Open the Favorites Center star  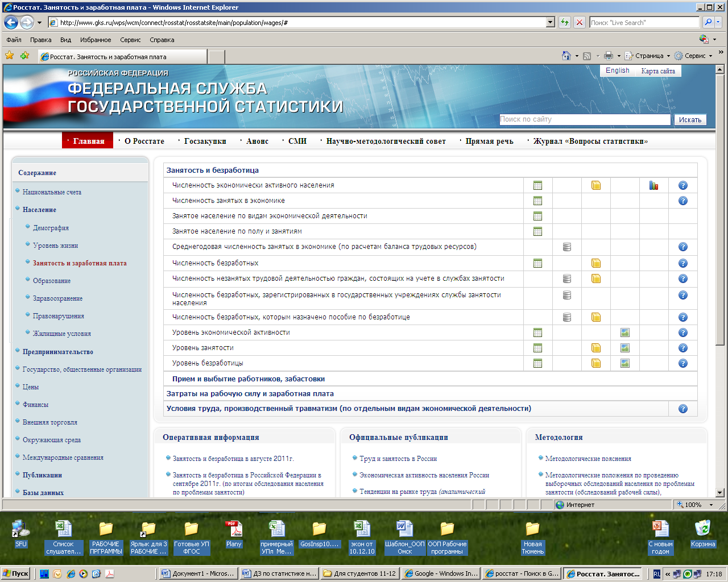point(9,56)
